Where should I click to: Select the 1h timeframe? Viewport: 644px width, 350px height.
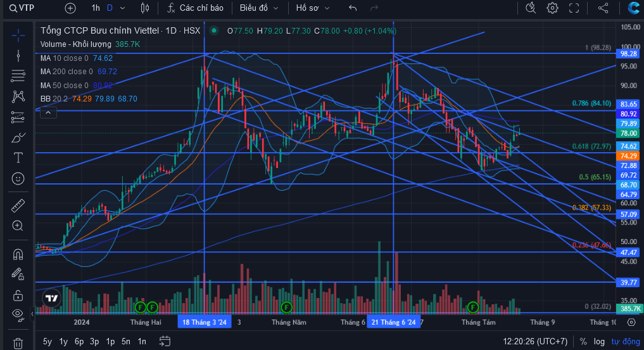click(x=95, y=8)
